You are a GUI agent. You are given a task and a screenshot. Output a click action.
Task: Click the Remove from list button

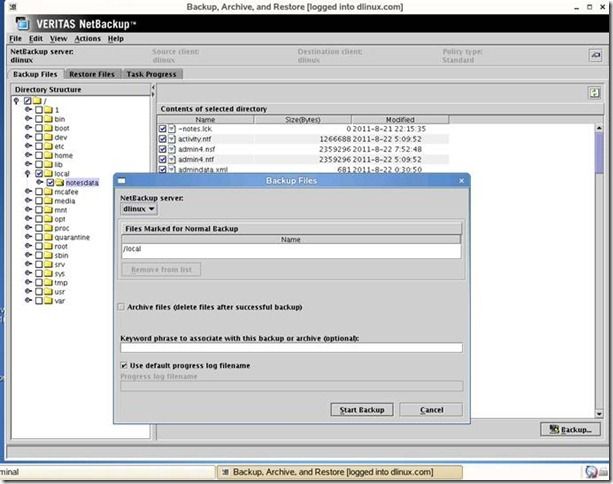161,269
